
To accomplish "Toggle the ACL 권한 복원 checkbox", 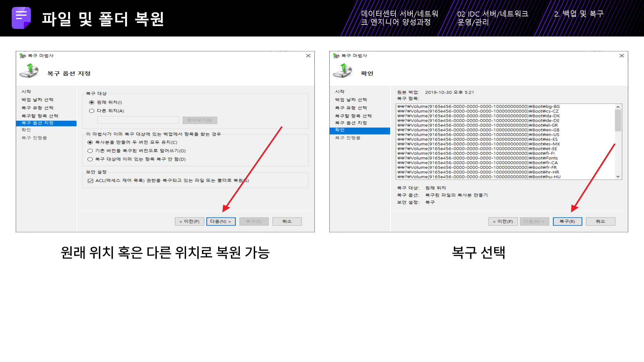I will (x=90, y=181).
